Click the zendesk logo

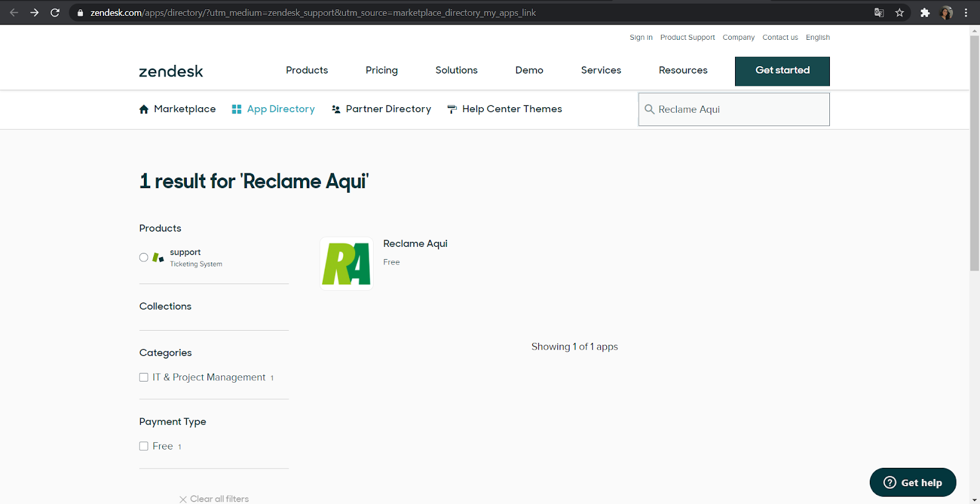pos(171,71)
